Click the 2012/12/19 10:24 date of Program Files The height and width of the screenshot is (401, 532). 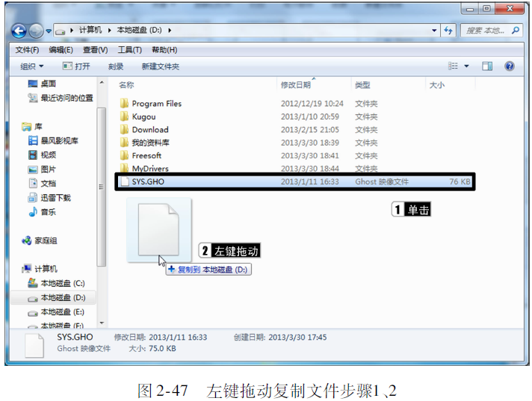pyautogui.click(x=312, y=103)
